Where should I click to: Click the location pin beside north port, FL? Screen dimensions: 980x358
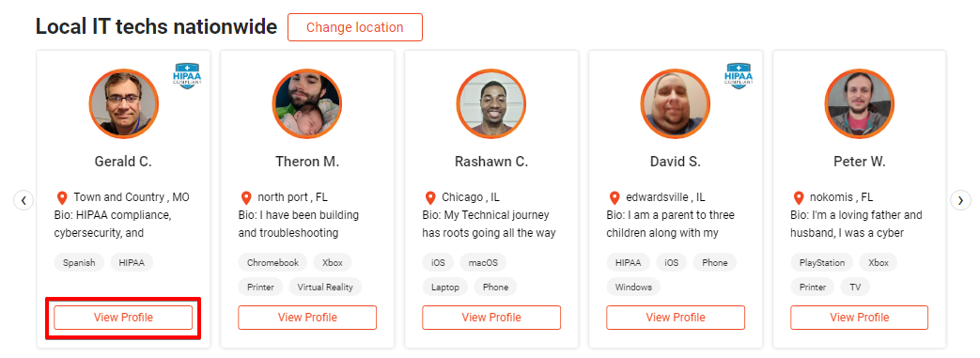246,198
